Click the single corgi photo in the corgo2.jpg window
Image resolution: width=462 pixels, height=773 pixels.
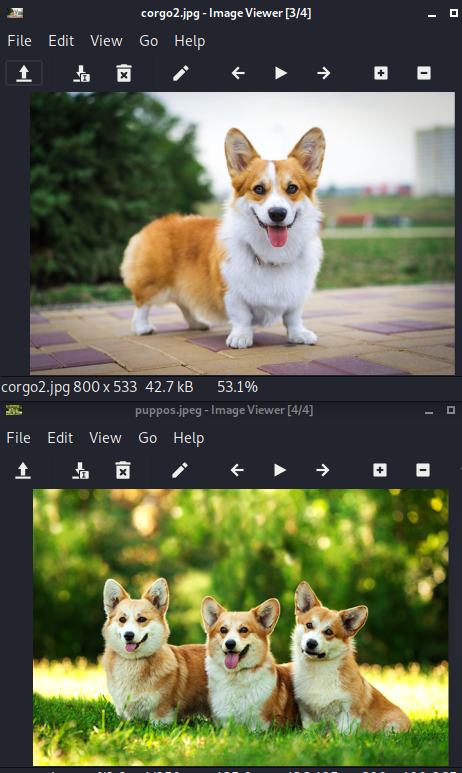coord(242,233)
